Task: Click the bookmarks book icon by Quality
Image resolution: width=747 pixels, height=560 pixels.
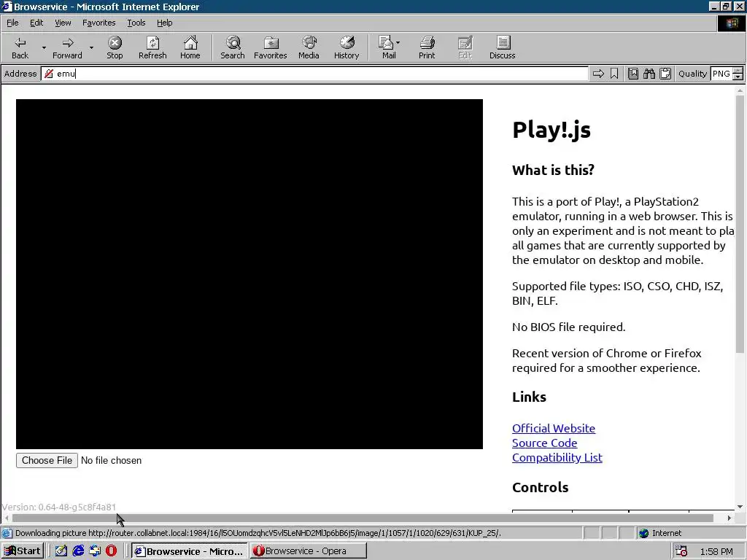Action: coord(632,74)
